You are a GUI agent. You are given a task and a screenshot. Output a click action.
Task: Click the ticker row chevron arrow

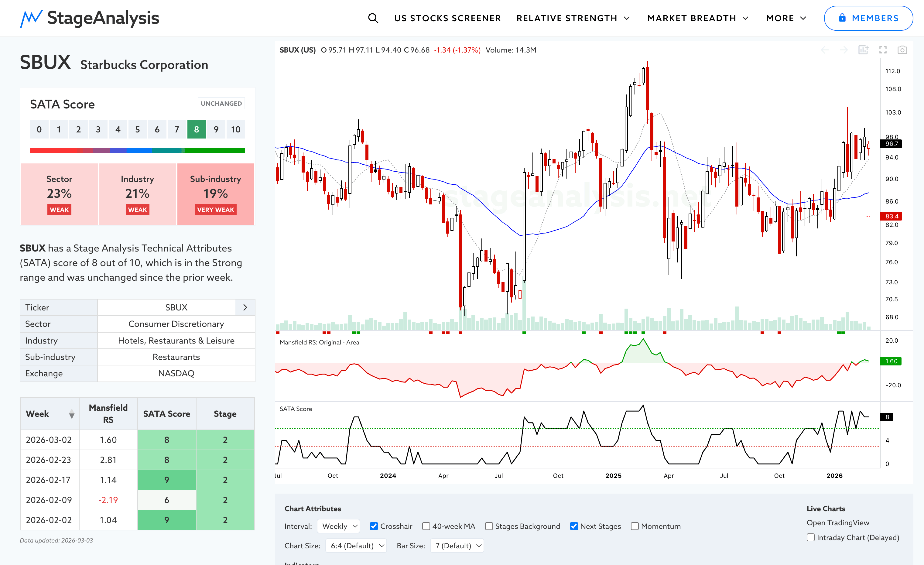pos(245,307)
